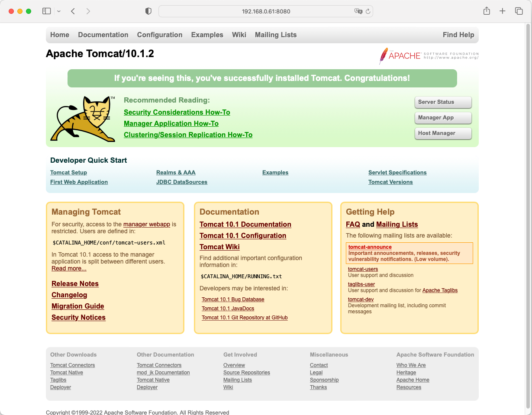
Task: Reload the page with refresh icon
Action: pyautogui.click(x=368, y=11)
